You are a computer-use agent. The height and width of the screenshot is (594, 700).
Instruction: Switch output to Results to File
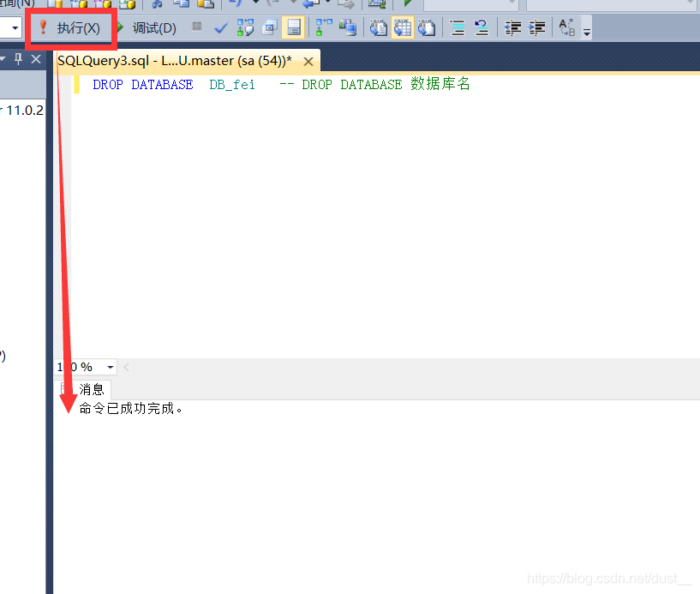pyautogui.click(x=427, y=27)
